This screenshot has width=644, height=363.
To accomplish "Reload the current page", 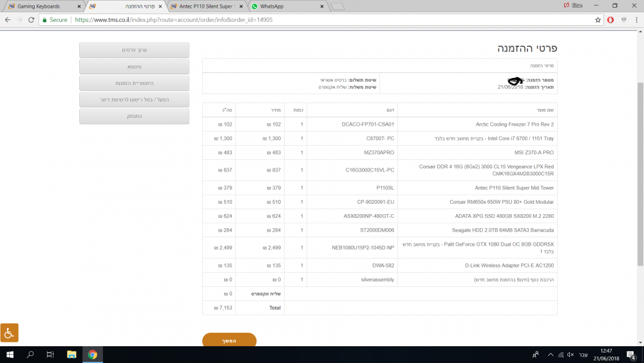I will tap(31, 20).
